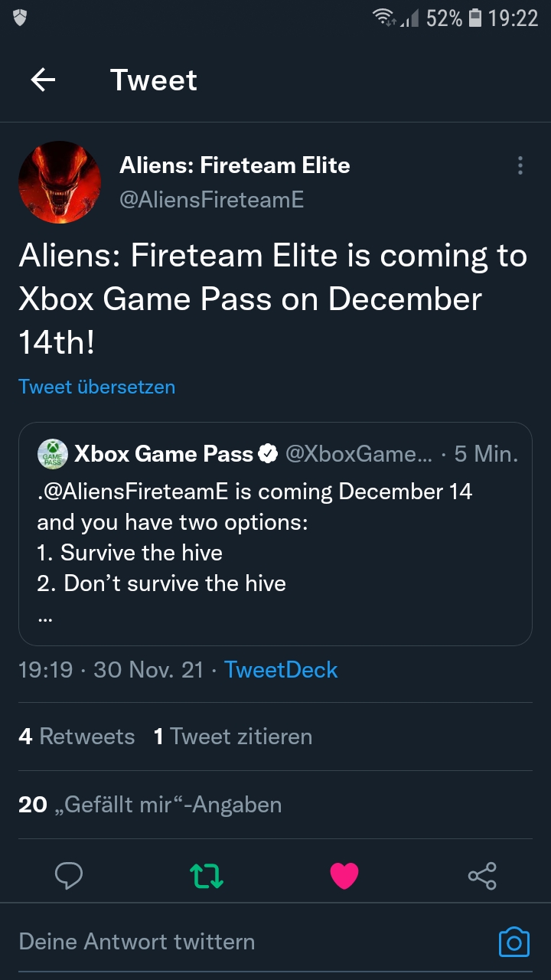The height and width of the screenshot is (980, 551).
Task: View the 1 Tweet zitieren list
Action: tap(233, 737)
